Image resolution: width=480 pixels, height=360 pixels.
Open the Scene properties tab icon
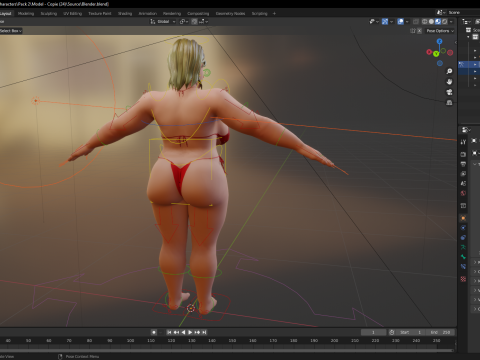point(463,183)
